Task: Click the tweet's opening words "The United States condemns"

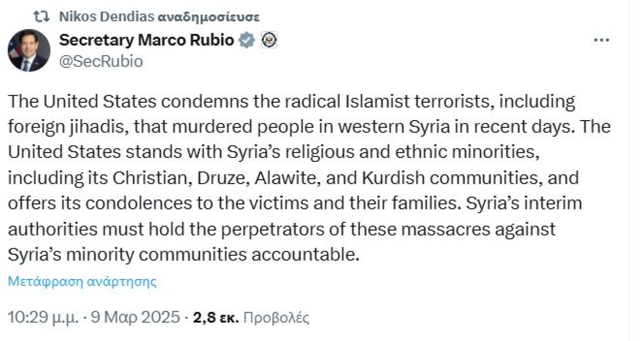Action: [x=102, y=102]
